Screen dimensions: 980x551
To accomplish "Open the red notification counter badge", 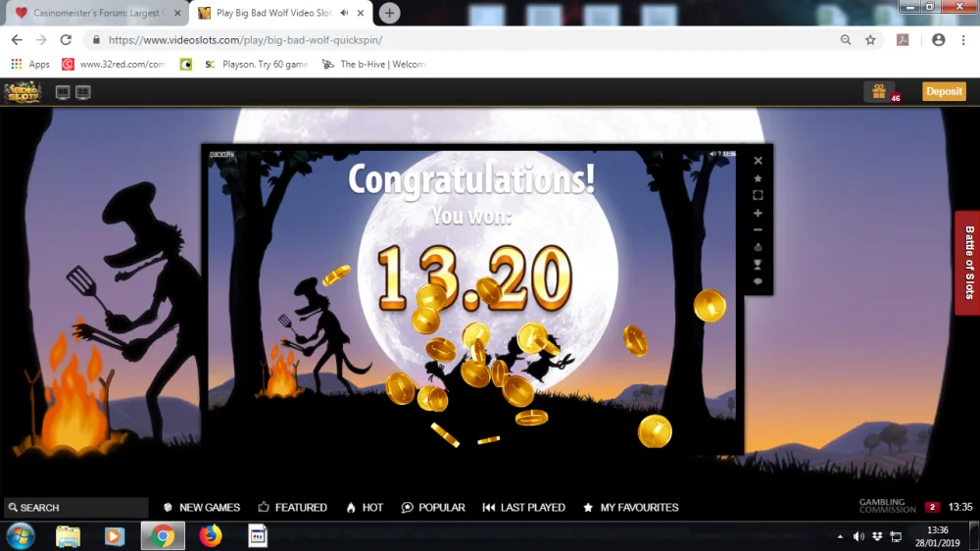I will [x=932, y=507].
